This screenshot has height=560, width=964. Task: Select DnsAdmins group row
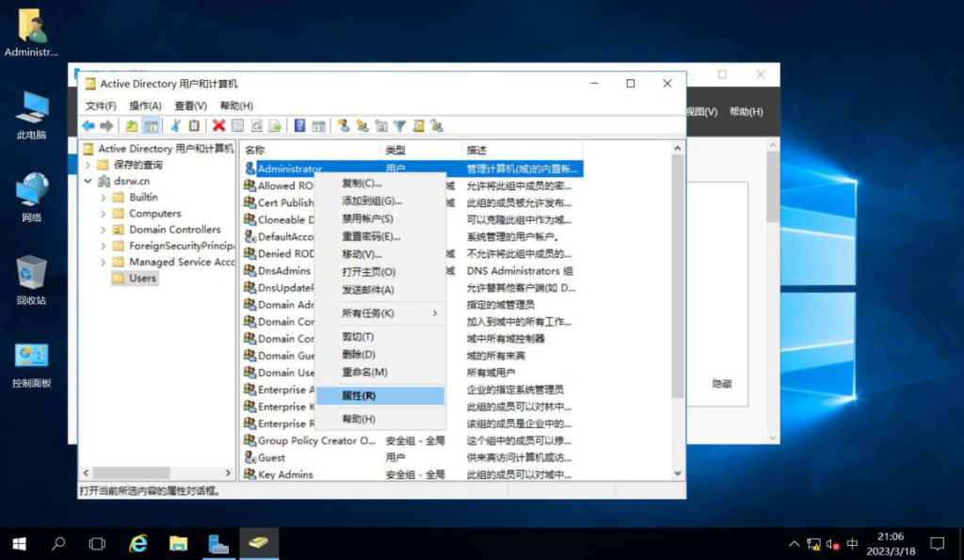click(278, 271)
